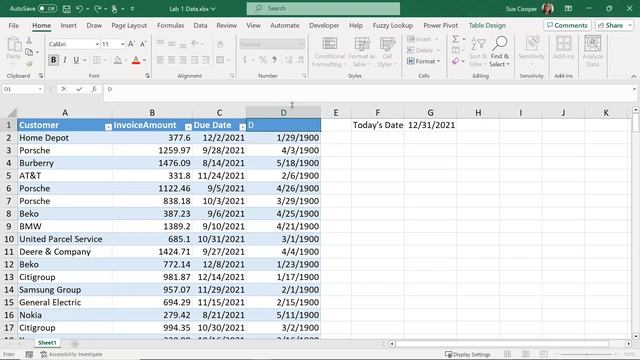The height and width of the screenshot is (360, 640).
Task: Click the red Font Color A swatch
Action: point(136,60)
